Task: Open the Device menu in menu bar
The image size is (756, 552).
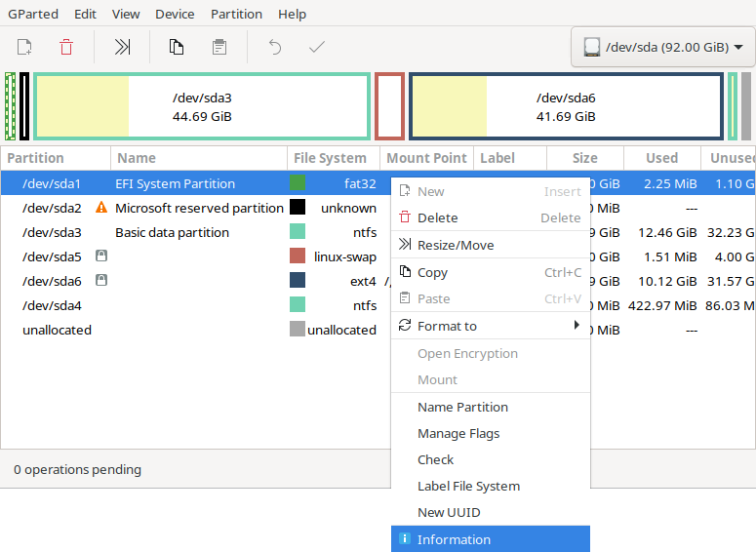Action: coord(175,14)
